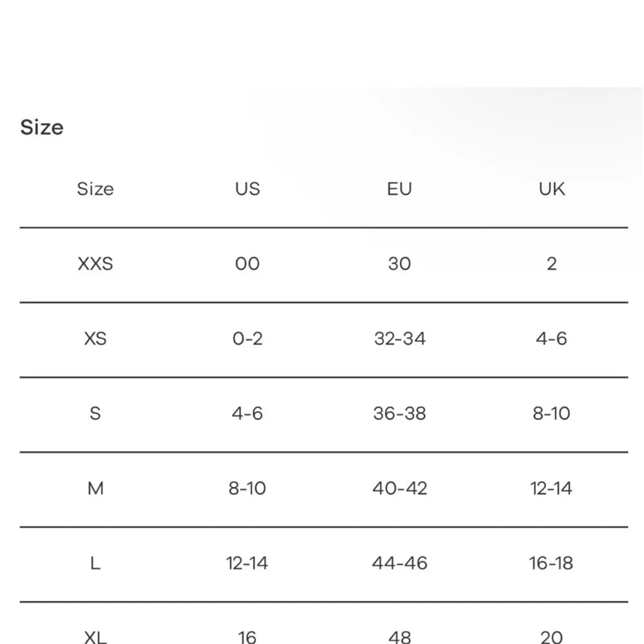Image resolution: width=644 pixels, height=644 pixels.
Task: Click the US 8-10 cell for M
Action: [247, 488]
